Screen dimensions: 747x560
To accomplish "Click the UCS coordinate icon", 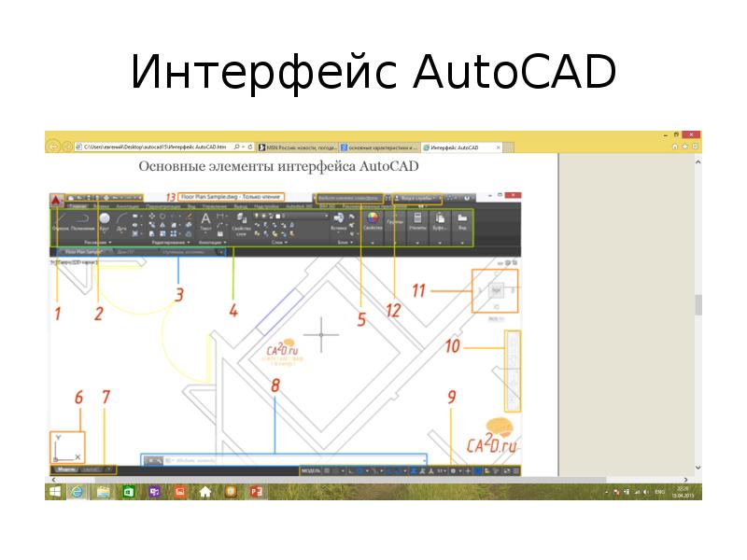I will coord(67,448).
